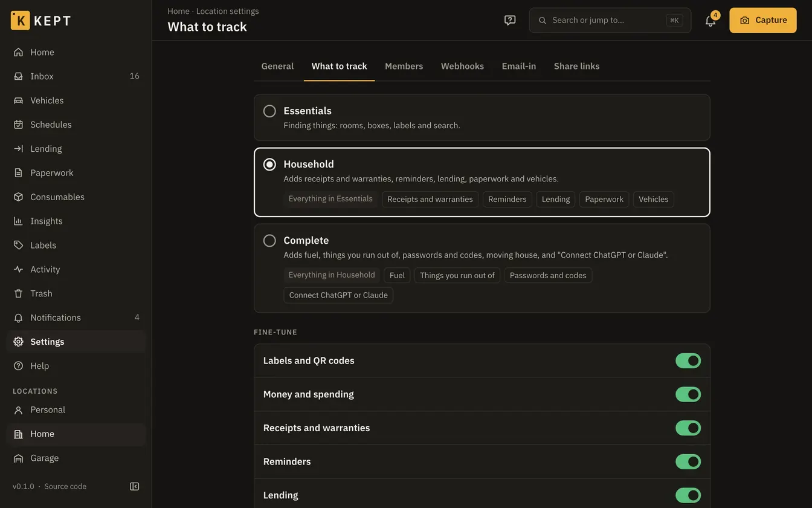The width and height of the screenshot is (812, 508).
Task: Open the Trash bin icon
Action: pyautogui.click(x=18, y=294)
